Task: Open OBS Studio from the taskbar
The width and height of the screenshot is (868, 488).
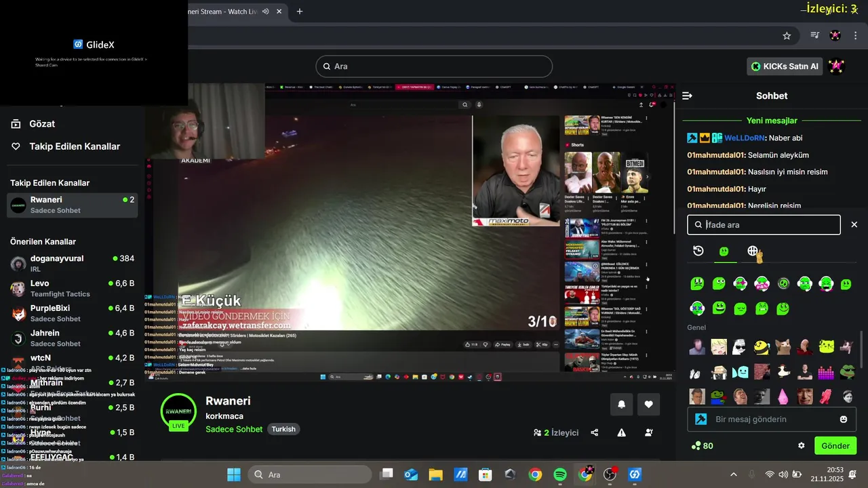Action: (610, 474)
